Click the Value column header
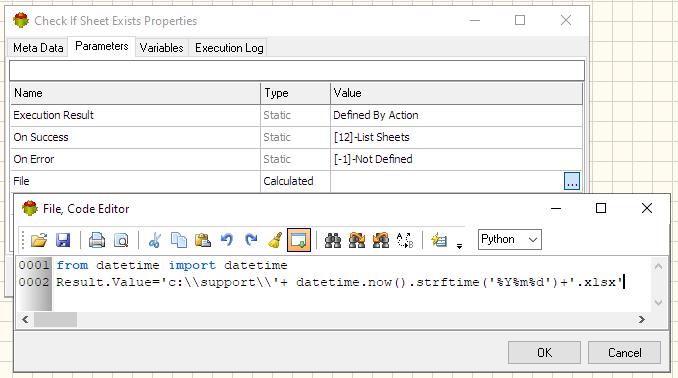The width and height of the screenshot is (678, 378). click(457, 93)
